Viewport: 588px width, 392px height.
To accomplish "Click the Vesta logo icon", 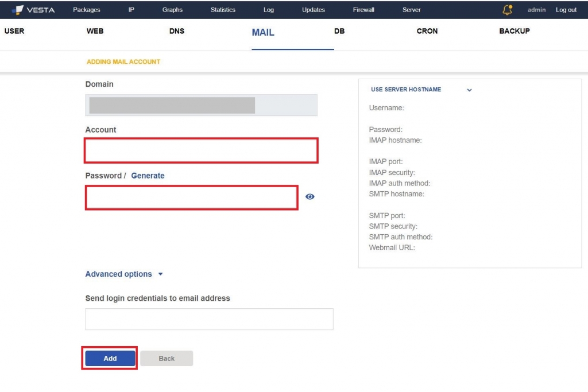I will click(18, 10).
